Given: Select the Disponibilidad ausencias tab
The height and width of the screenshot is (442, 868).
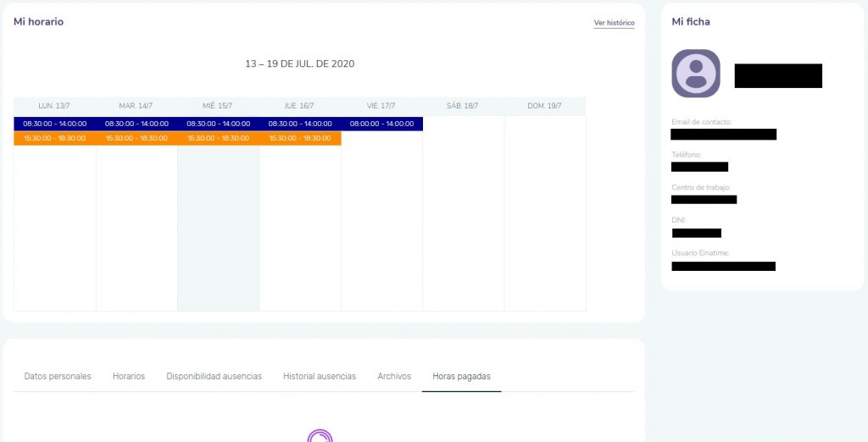Looking at the screenshot, I should point(214,376).
